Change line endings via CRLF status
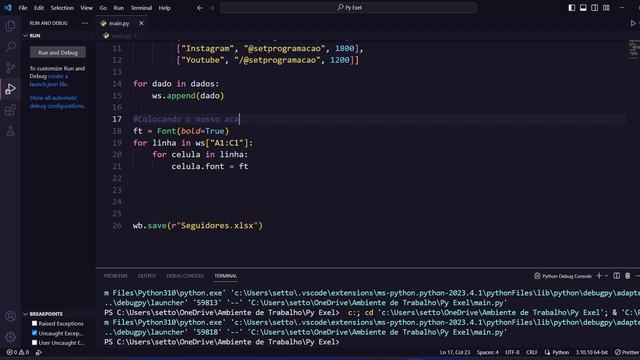This screenshot has width=640, height=360. point(531,352)
